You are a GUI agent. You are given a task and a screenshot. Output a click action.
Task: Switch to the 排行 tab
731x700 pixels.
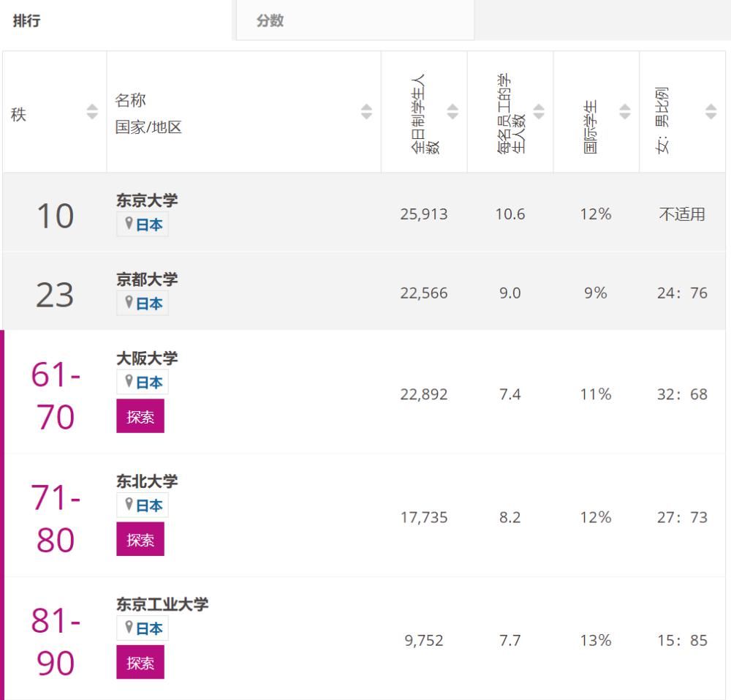pyautogui.click(x=27, y=21)
